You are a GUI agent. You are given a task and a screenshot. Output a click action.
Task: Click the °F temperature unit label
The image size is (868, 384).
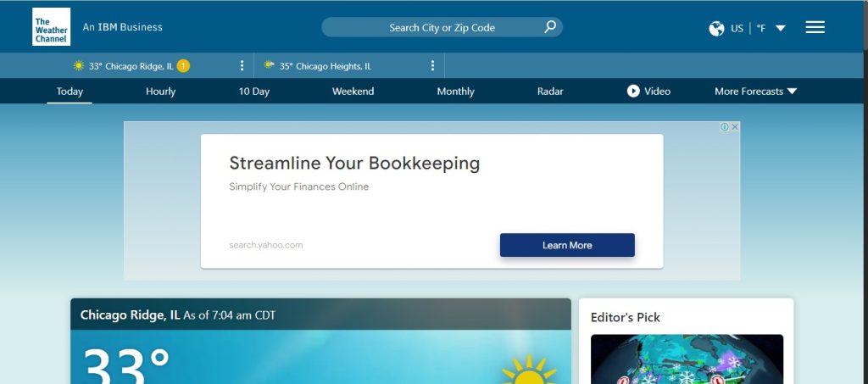(x=761, y=28)
